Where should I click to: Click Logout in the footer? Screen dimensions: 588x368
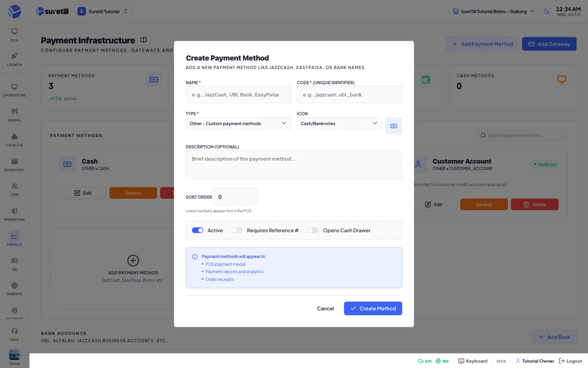tap(570, 361)
